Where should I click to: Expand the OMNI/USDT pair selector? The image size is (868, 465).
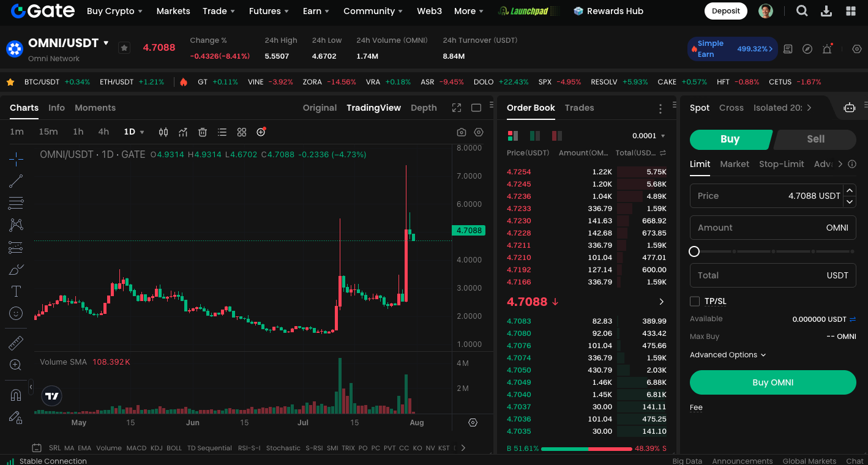click(x=106, y=43)
